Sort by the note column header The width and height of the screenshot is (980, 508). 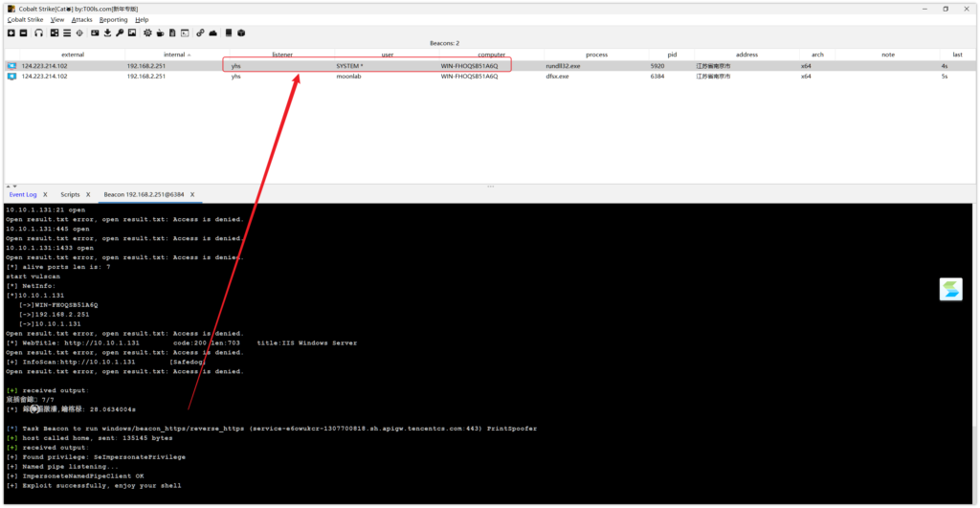click(x=887, y=55)
